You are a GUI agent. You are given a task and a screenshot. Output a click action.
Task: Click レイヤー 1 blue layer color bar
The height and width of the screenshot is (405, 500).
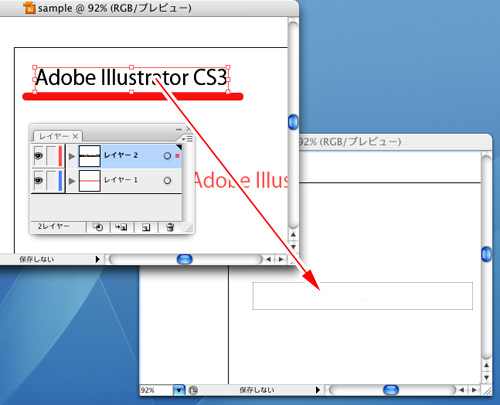click(60, 181)
